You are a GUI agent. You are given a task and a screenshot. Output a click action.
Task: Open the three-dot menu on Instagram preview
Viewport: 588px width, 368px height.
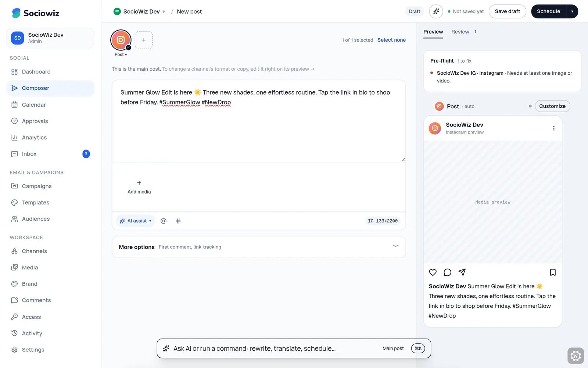pyautogui.click(x=554, y=128)
